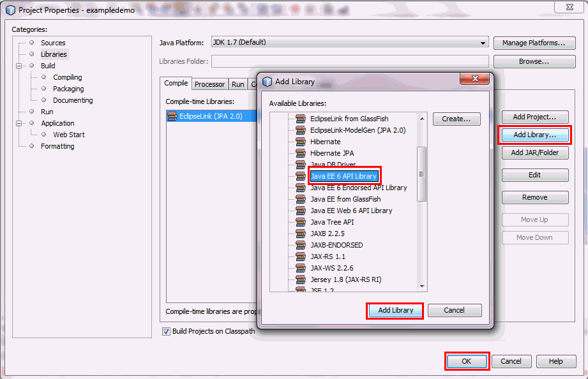Click the Project Properties window title icon

[10, 10]
